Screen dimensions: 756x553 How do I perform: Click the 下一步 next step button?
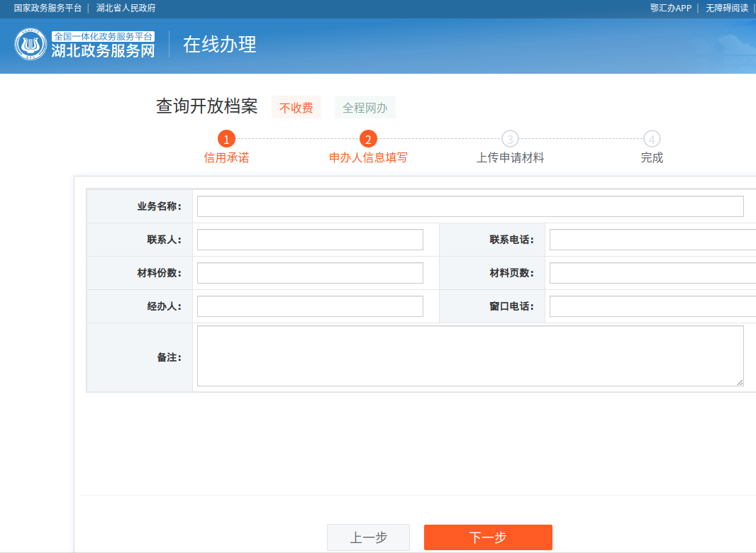[x=488, y=537]
